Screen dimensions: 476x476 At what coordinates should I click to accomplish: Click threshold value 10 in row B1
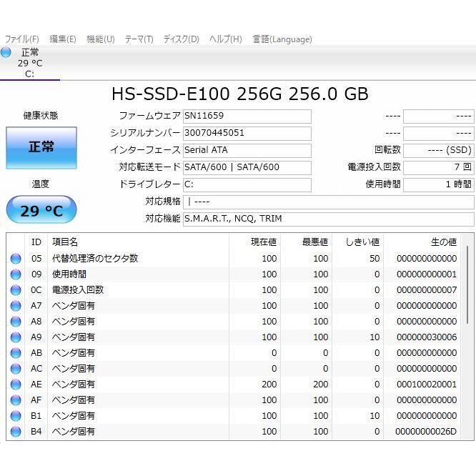(375, 416)
